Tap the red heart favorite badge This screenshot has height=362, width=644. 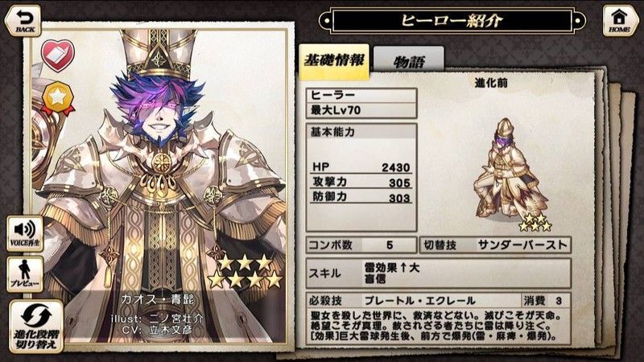tap(58, 56)
